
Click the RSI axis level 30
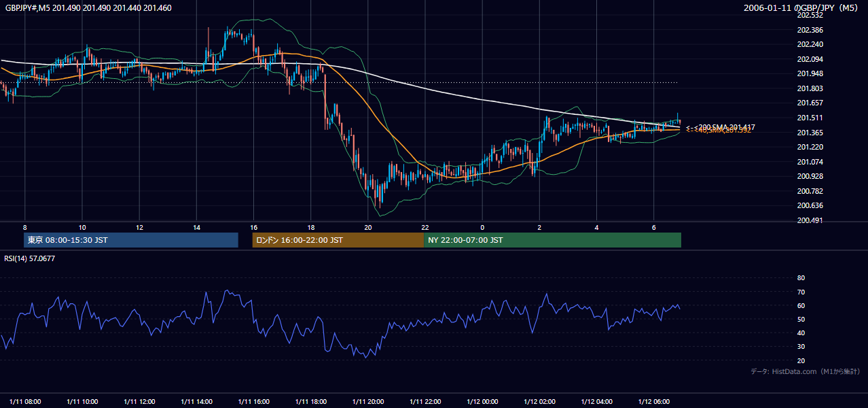[x=801, y=347]
